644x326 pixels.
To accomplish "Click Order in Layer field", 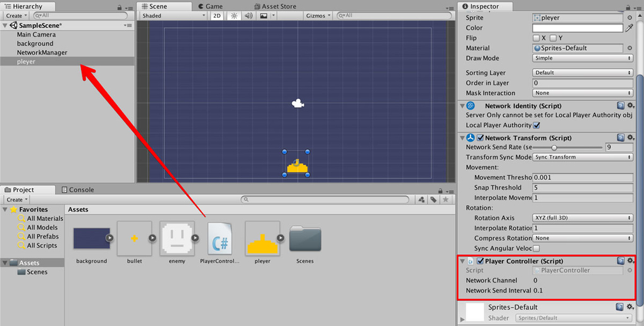I will (x=582, y=83).
